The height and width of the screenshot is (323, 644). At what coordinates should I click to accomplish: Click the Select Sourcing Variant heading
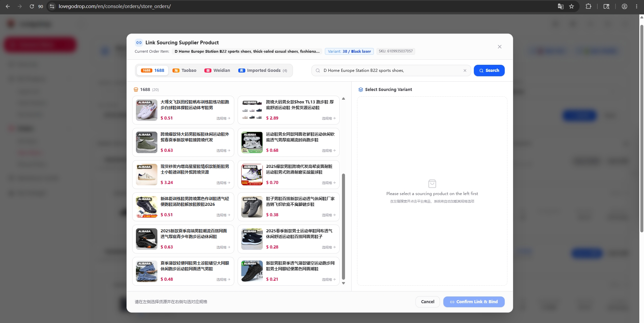click(385, 90)
